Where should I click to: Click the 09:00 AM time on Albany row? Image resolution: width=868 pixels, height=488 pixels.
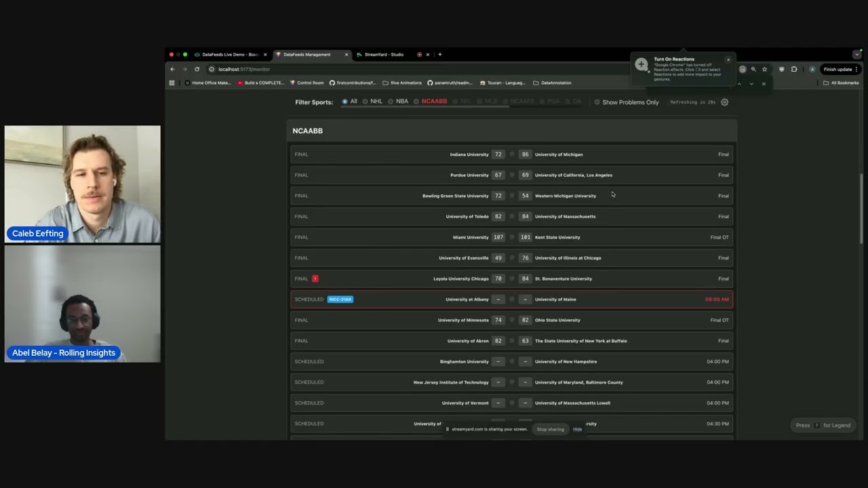[x=717, y=300]
